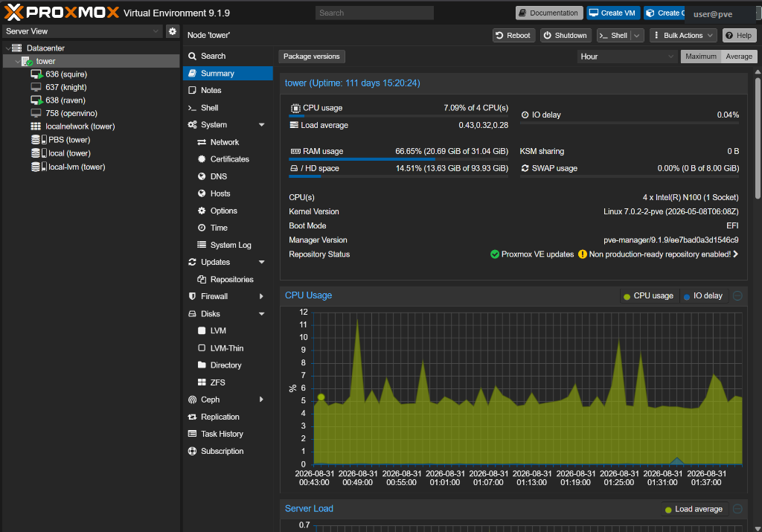
Task: Switch graph to Average values
Action: 739,57
